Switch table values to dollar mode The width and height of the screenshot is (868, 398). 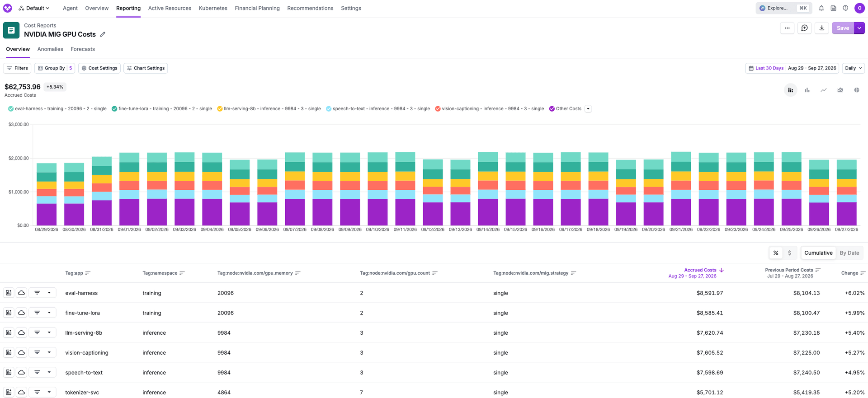tap(790, 253)
